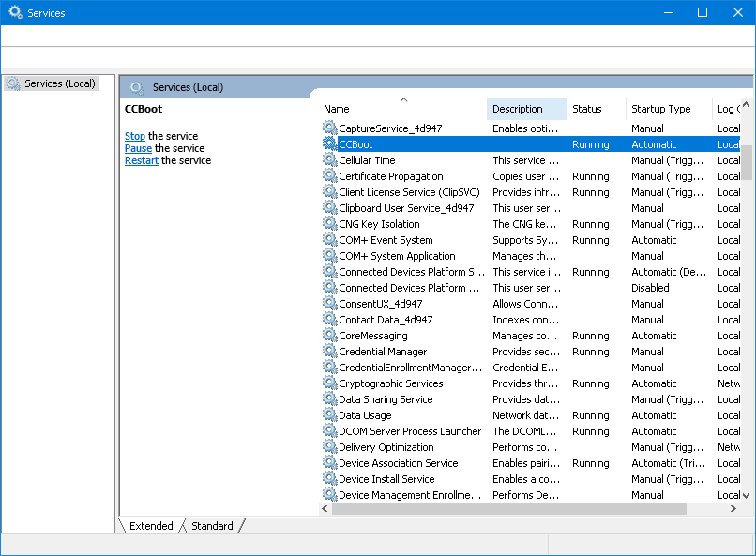The image size is (756, 556).
Task: Click the CCBoot service gear icon
Action: [327, 144]
